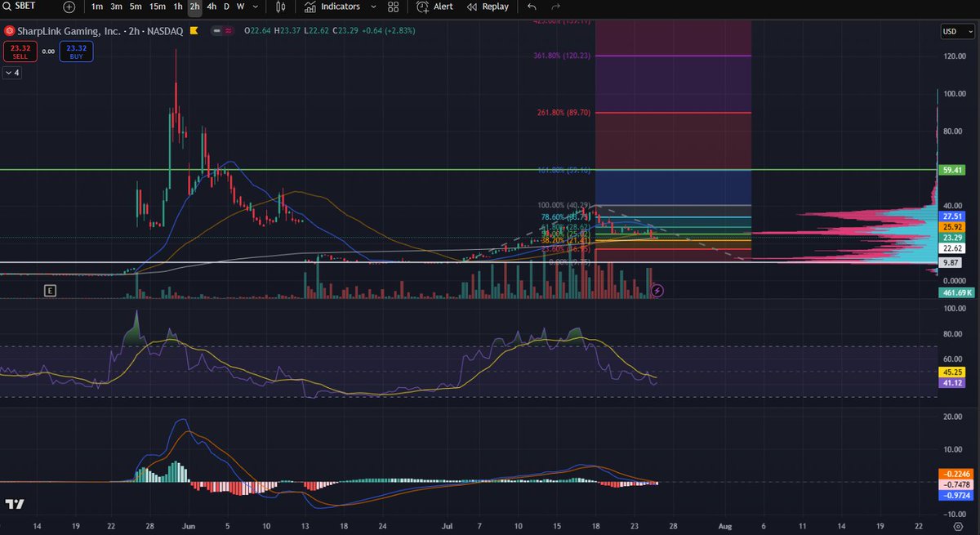Image resolution: width=980 pixels, height=535 pixels.
Task: Click the SharpLink Gaming red logo icon
Action: (9, 30)
